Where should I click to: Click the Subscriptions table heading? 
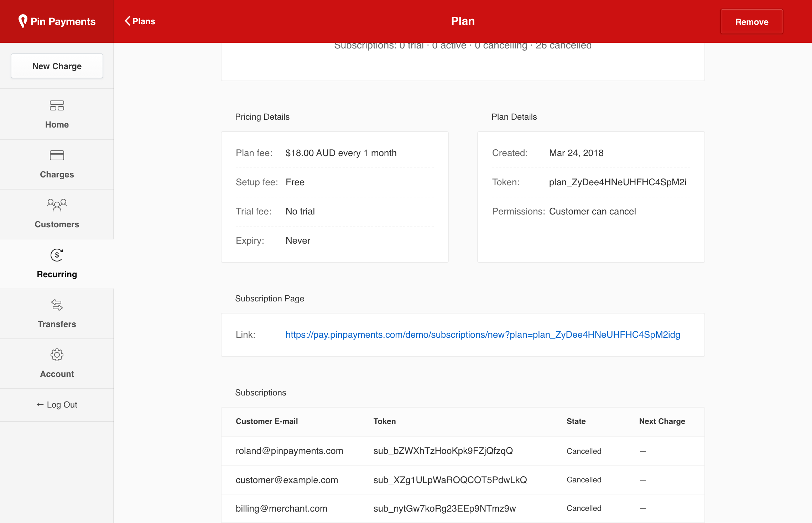point(261,393)
